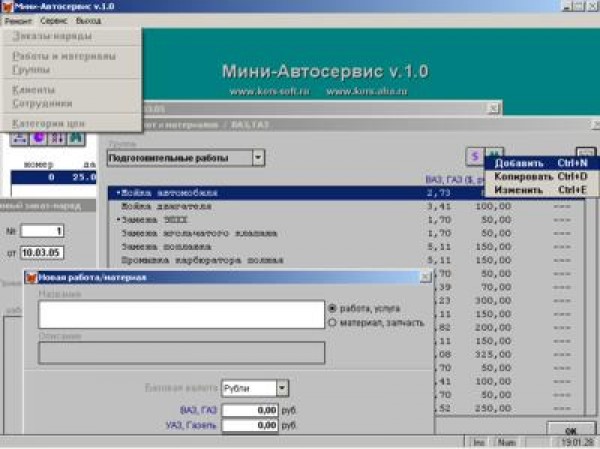Select the 'работа, услуга' radio button
The width and height of the screenshot is (600, 449).
coord(332,308)
